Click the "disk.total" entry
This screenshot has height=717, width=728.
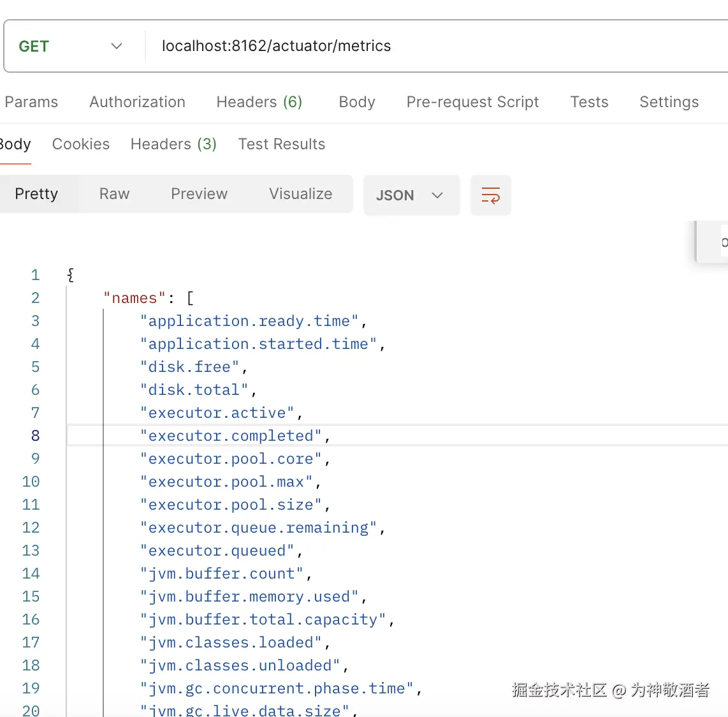pyautogui.click(x=194, y=389)
